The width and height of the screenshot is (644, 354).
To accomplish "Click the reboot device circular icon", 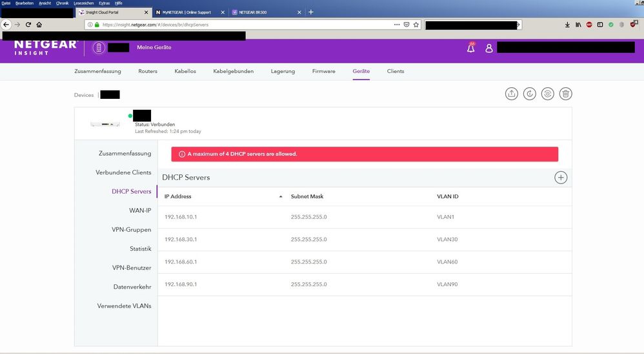I will coord(529,94).
